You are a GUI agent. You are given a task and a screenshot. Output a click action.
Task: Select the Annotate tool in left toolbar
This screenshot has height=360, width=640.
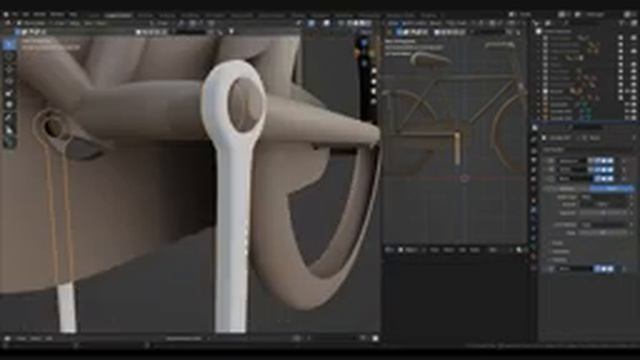(x=9, y=119)
